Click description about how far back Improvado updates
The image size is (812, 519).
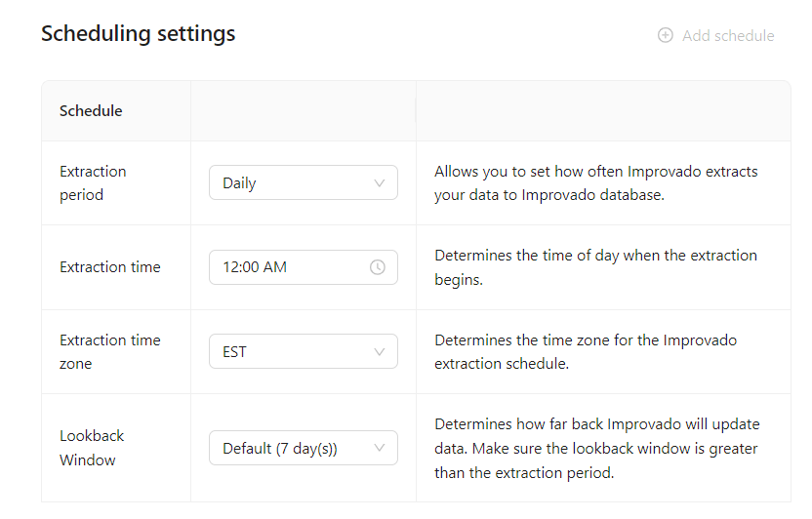[x=596, y=448]
